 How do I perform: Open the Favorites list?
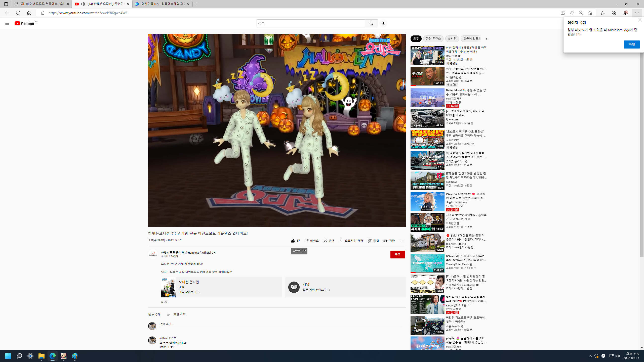[603, 13]
